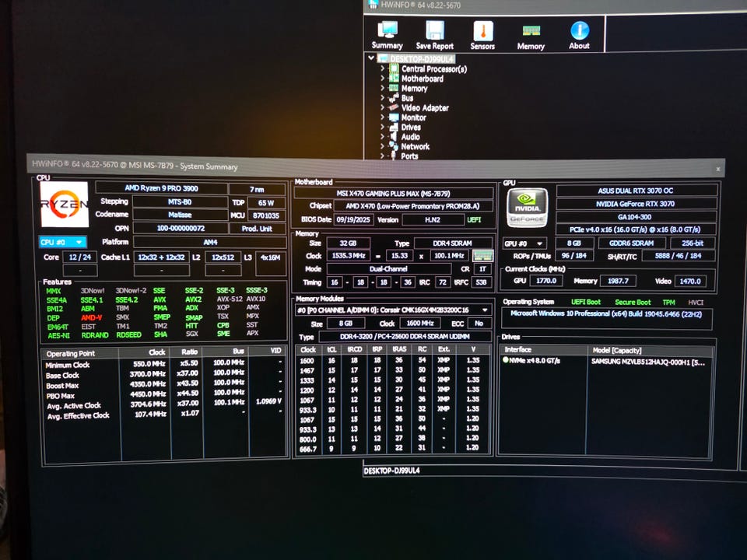
Task: Click the Ratio column header
Action: point(186,352)
